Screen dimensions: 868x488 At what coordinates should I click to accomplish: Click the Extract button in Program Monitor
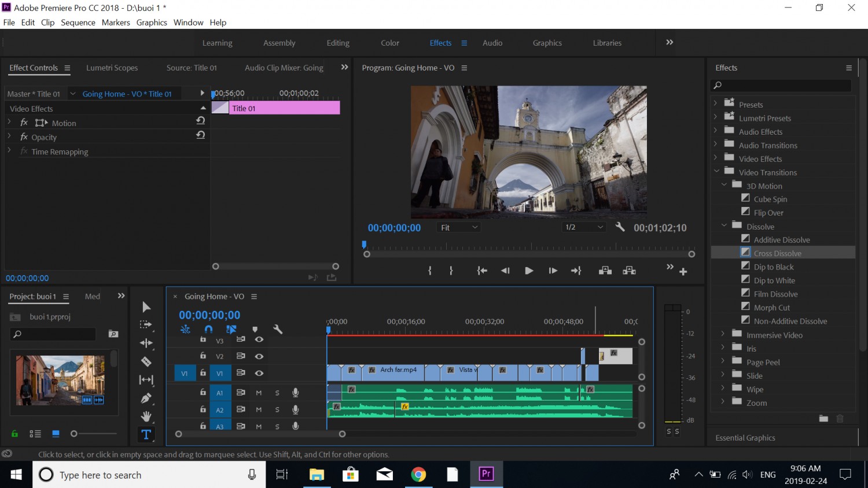tap(630, 271)
